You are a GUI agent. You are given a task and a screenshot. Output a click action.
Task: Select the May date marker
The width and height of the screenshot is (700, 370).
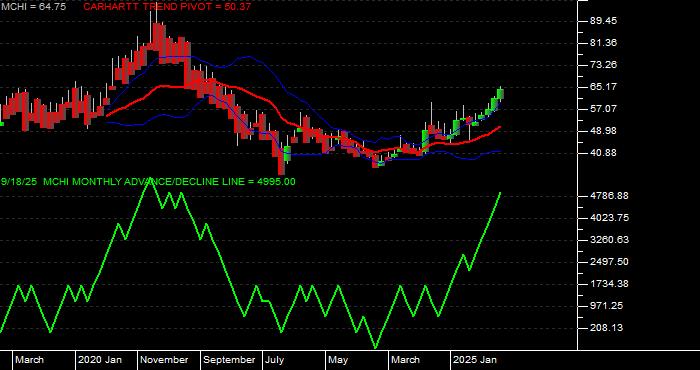coord(338,360)
